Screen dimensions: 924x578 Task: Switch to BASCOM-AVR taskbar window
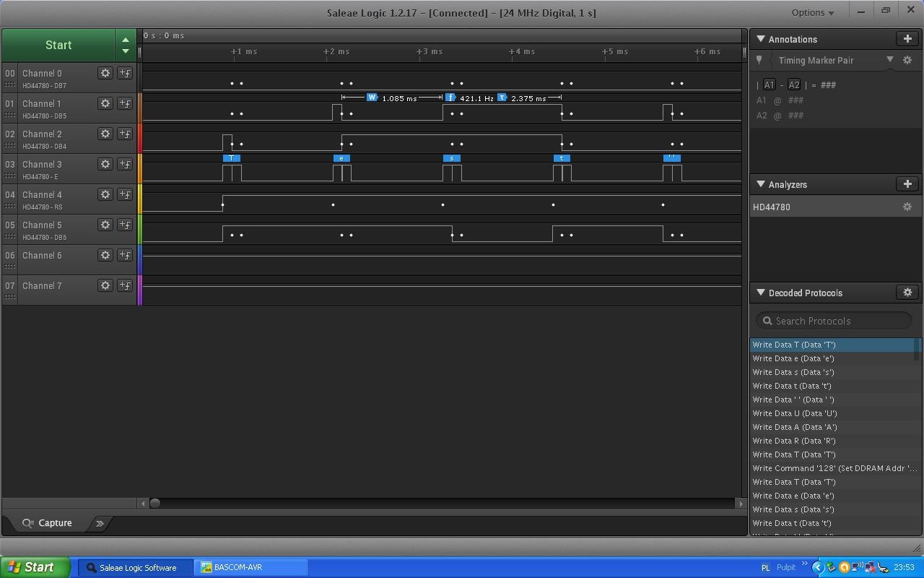coord(252,567)
